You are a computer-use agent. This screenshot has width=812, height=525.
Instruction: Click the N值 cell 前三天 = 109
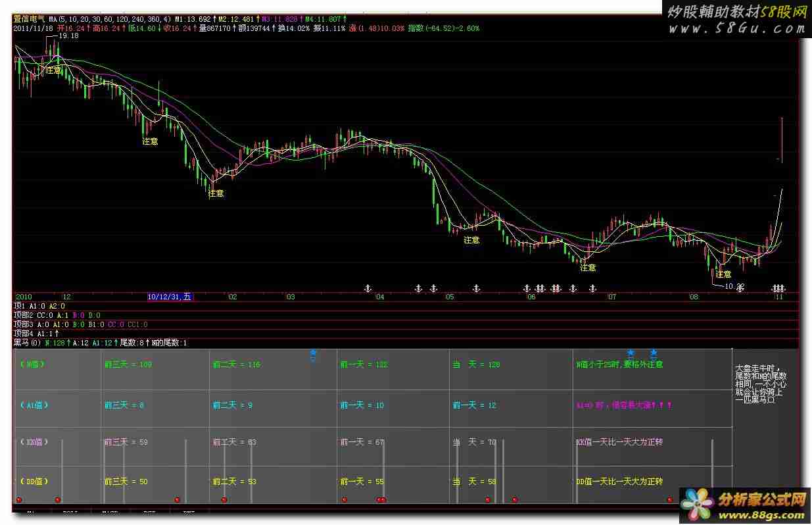[x=128, y=364]
